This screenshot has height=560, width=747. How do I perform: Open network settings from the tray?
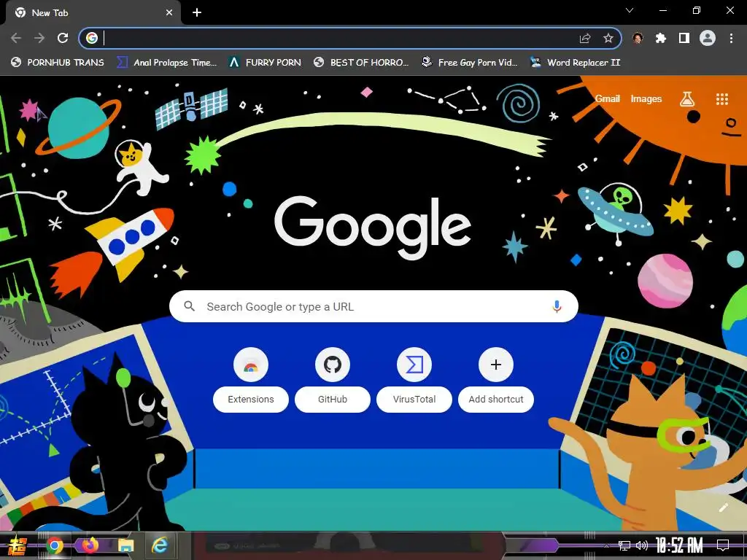click(624, 545)
